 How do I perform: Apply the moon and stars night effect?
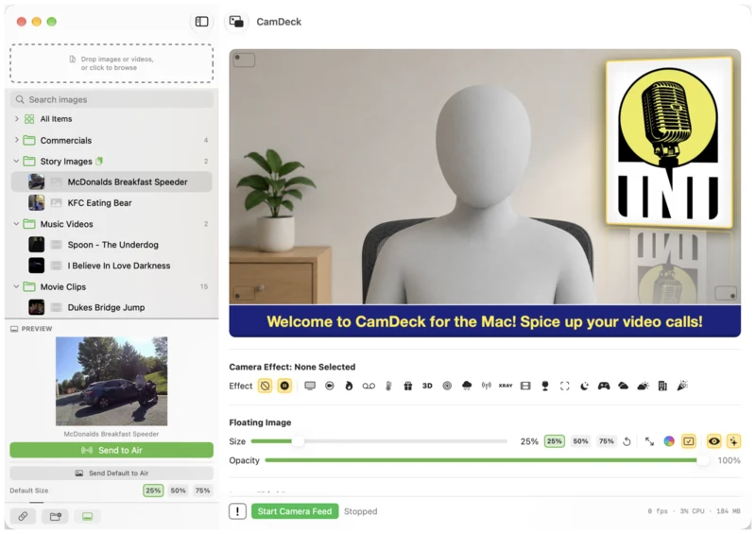pyautogui.click(x=584, y=386)
